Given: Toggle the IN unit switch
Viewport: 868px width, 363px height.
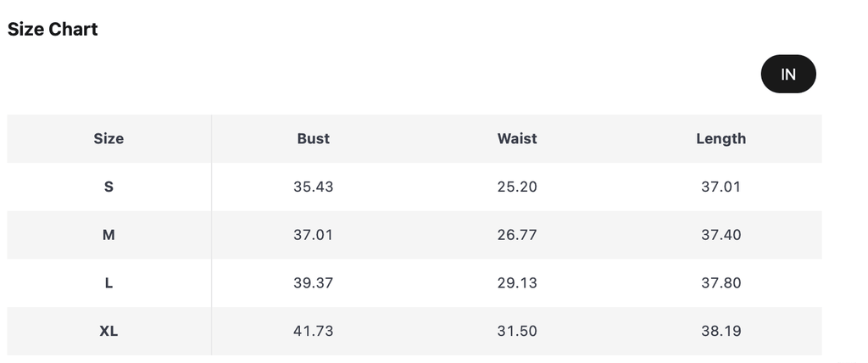Looking at the screenshot, I should (788, 74).
